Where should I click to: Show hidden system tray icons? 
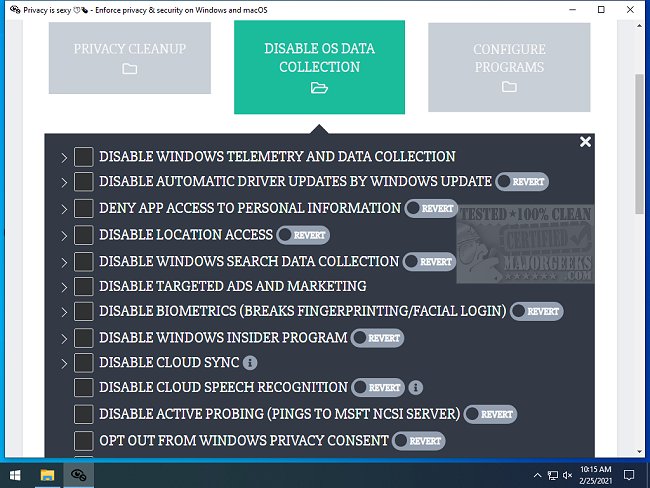537,475
